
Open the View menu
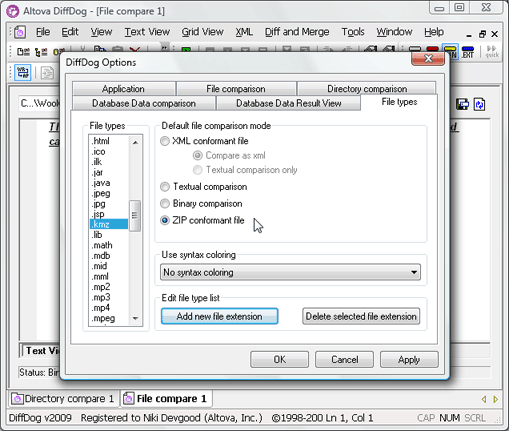coord(101,32)
